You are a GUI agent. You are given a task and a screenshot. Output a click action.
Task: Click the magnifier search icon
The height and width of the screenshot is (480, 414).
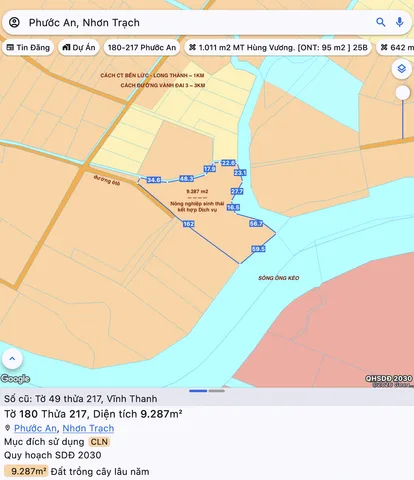pyautogui.click(x=381, y=22)
